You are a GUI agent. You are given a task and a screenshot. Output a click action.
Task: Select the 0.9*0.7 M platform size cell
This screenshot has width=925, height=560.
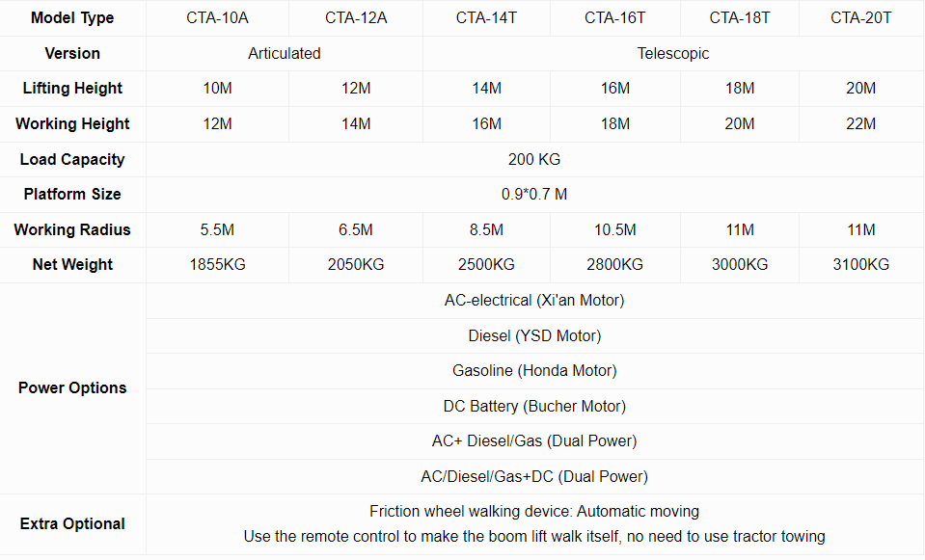(534, 194)
